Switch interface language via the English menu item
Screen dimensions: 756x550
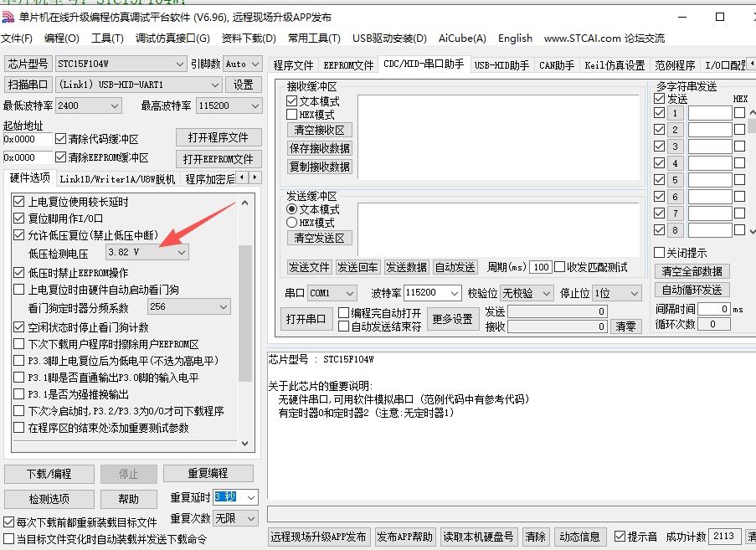click(514, 38)
